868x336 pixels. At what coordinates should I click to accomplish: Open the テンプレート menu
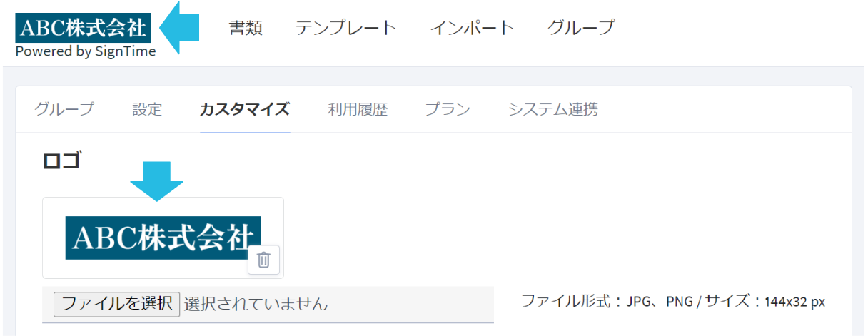[346, 28]
